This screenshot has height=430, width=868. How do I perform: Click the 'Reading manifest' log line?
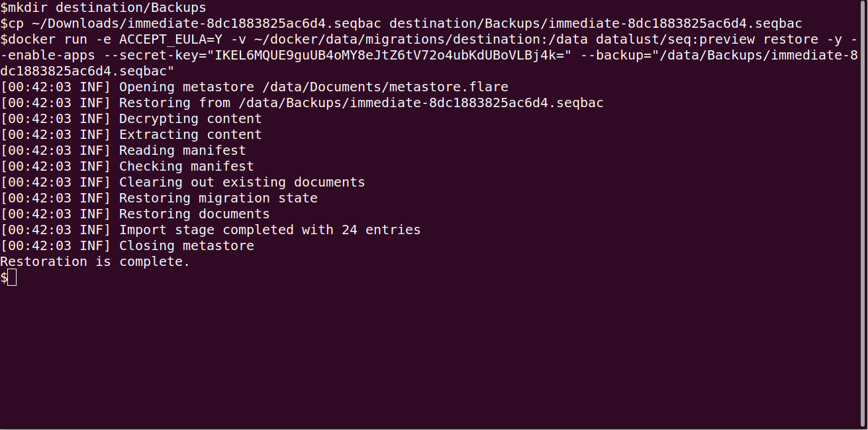tap(123, 151)
